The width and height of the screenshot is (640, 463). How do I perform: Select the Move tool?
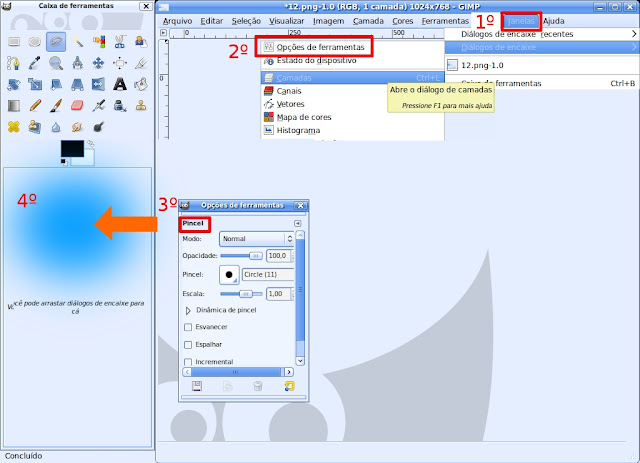(98, 63)
